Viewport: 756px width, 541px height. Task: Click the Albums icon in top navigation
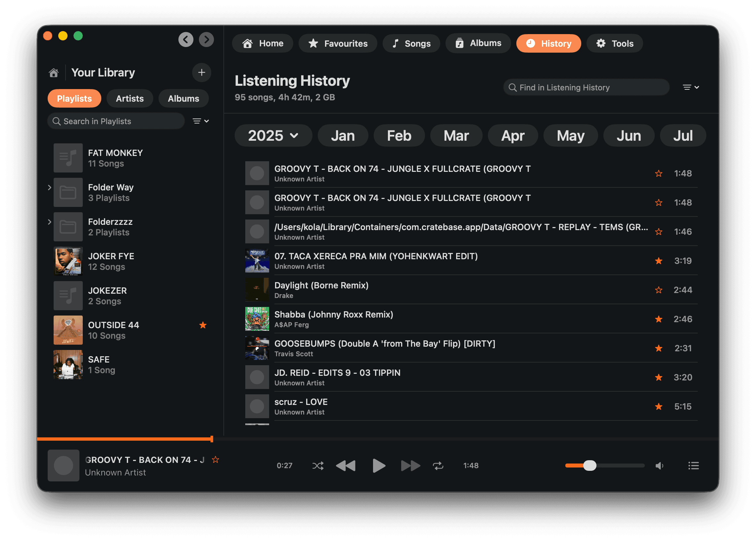460,43
